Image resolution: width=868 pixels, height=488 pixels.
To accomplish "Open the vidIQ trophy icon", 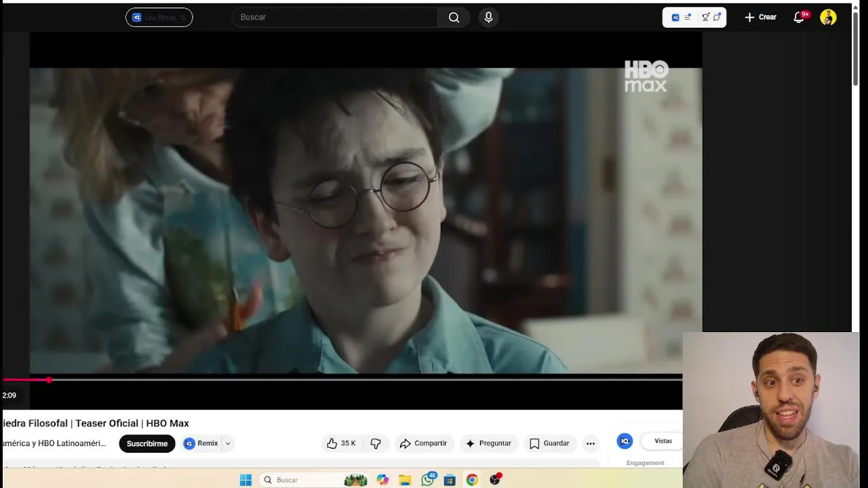I will (x=706, y=18).
